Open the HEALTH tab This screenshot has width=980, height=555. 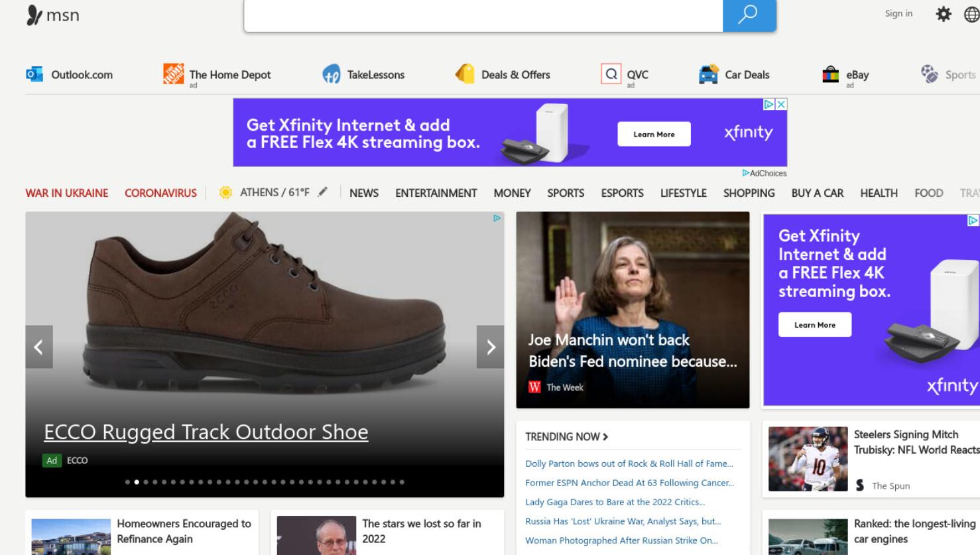pyautogui.click(x=879, y=193)
